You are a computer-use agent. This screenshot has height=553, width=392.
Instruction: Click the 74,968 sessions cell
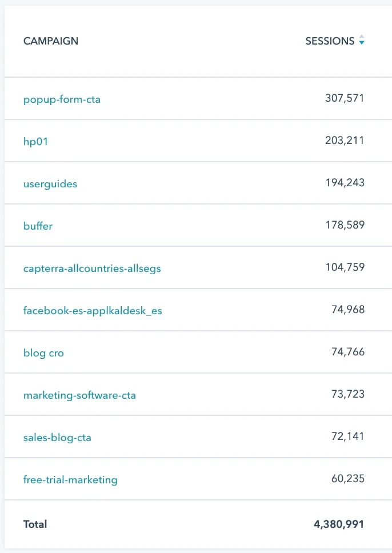(347, 310)
